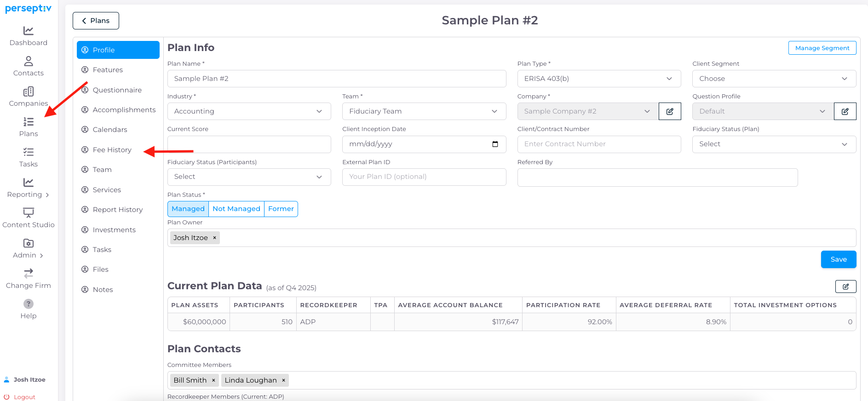Open the Plan Type dropdown
Viewport: 868px width, 401px height.
(599, 79)
